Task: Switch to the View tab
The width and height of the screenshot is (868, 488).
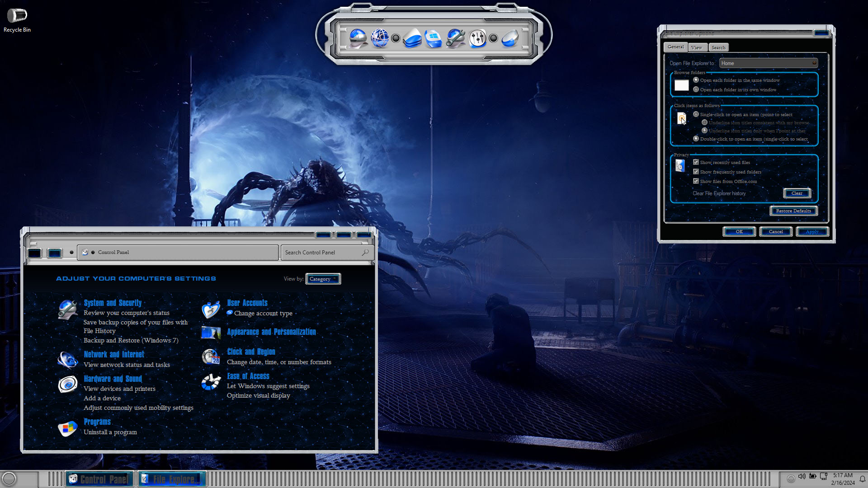Action: pyautogui.click(x=696, y=47)
